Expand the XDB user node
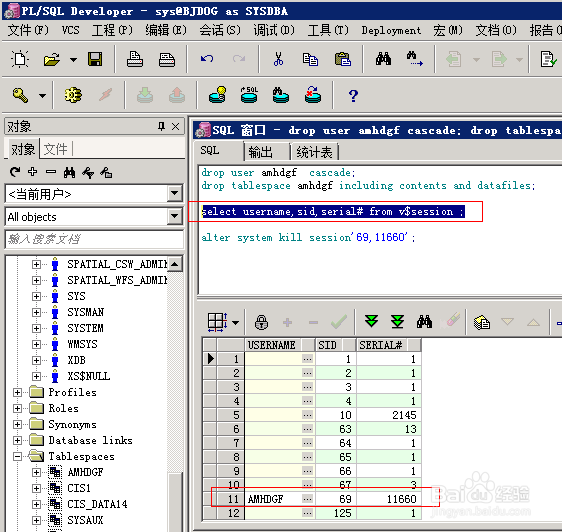Image resolution: width=562 pixels, height=532 pixels. click(36, 360)
